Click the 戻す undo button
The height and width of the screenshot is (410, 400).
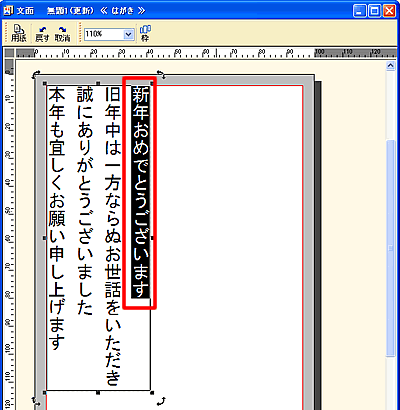[42, 34]
